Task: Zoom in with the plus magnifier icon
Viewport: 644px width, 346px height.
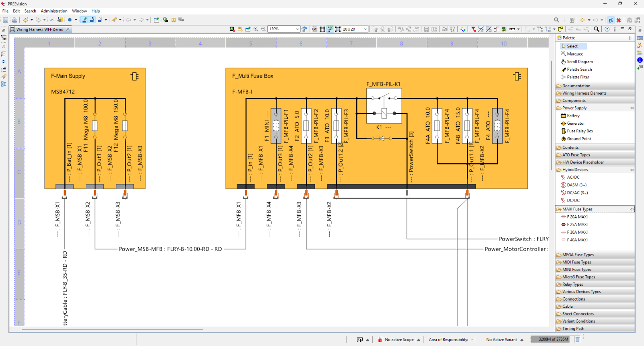Action: click(x=256, y=29)
